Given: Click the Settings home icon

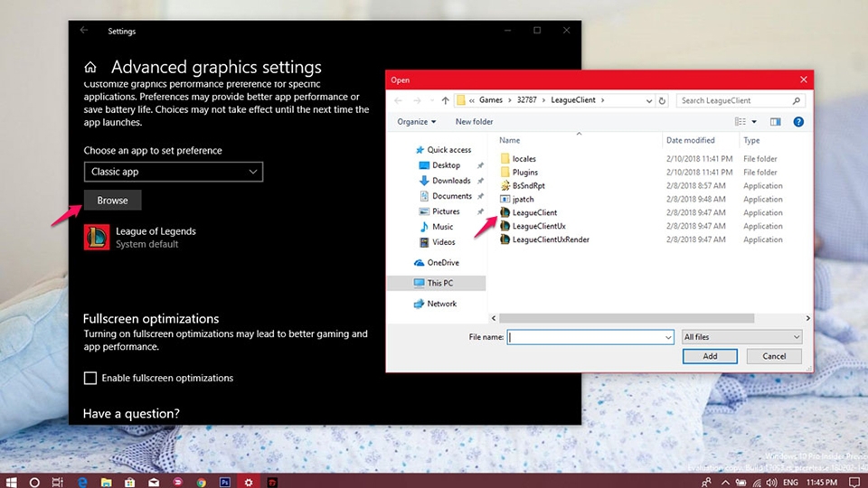Looking at the screenshot, I should tap(90, 68).
